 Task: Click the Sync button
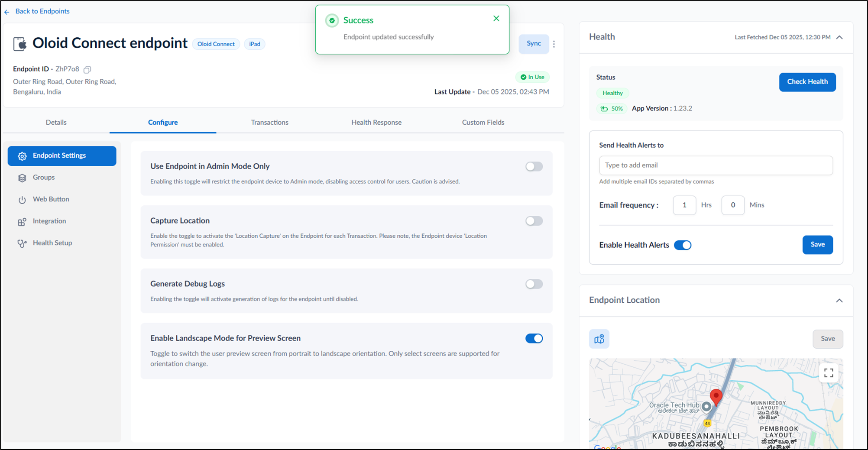534,44
